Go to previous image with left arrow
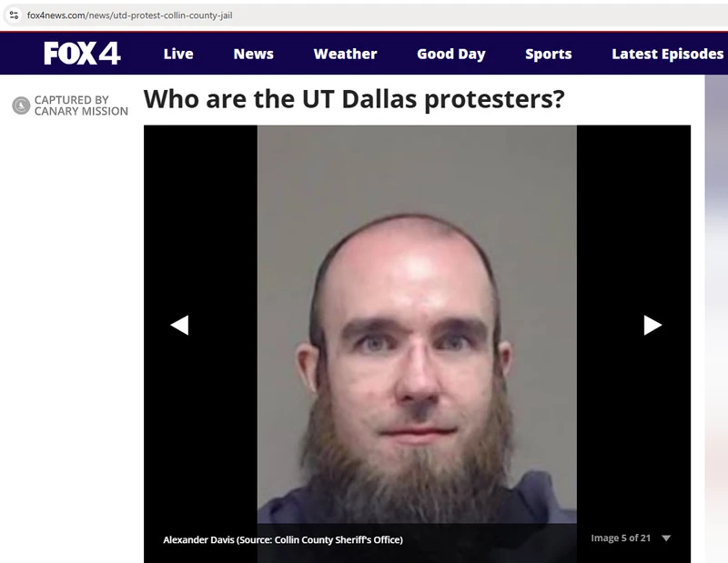The width and height of the screenshot is (728, 563). point(179,325)
